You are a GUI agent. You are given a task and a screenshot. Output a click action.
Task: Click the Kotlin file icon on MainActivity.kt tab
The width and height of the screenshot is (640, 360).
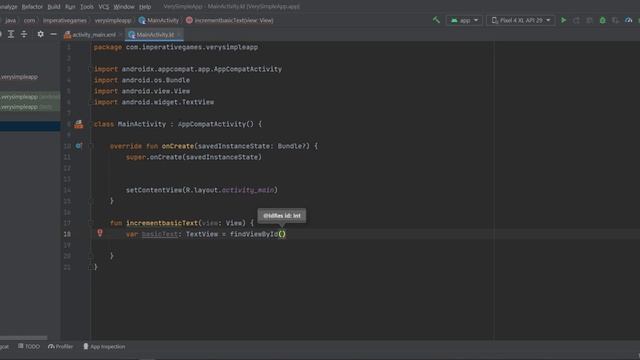coord(131,35)
